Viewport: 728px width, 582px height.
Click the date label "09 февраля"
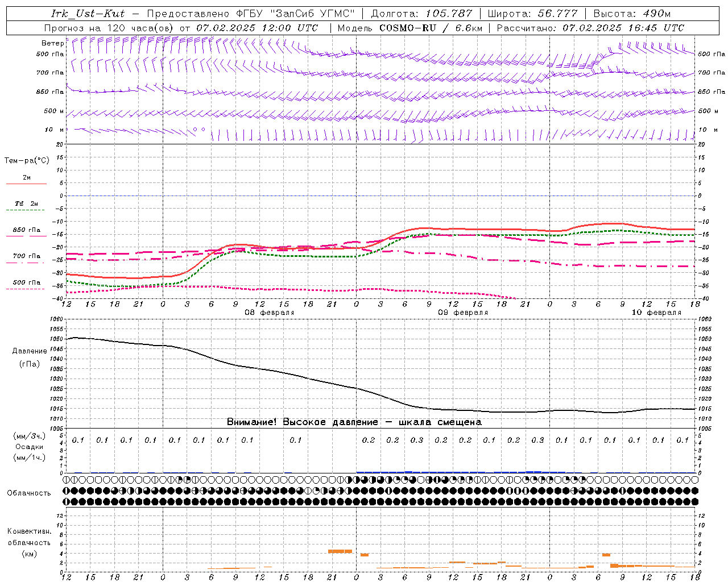[463, 313]
